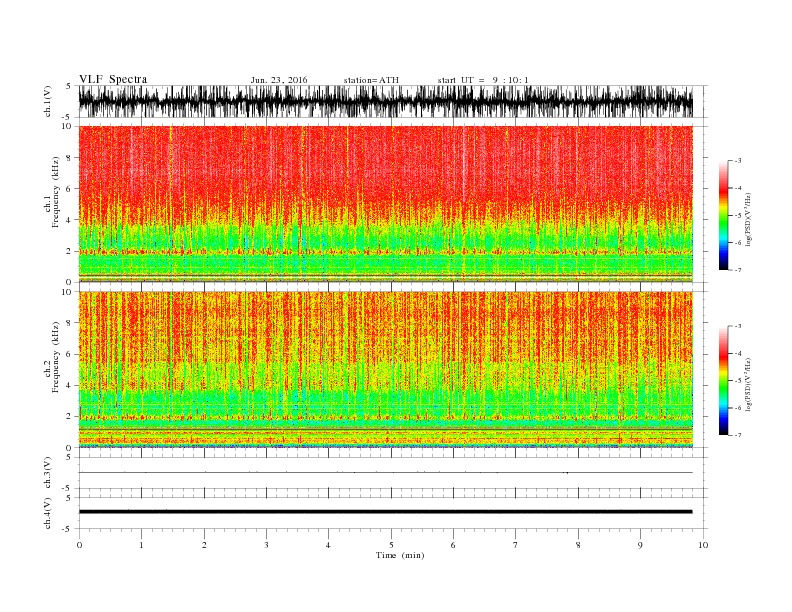Click the time axis tick label "7"
This screenshot has width=792, height=612.
click(x=516, y=545)
